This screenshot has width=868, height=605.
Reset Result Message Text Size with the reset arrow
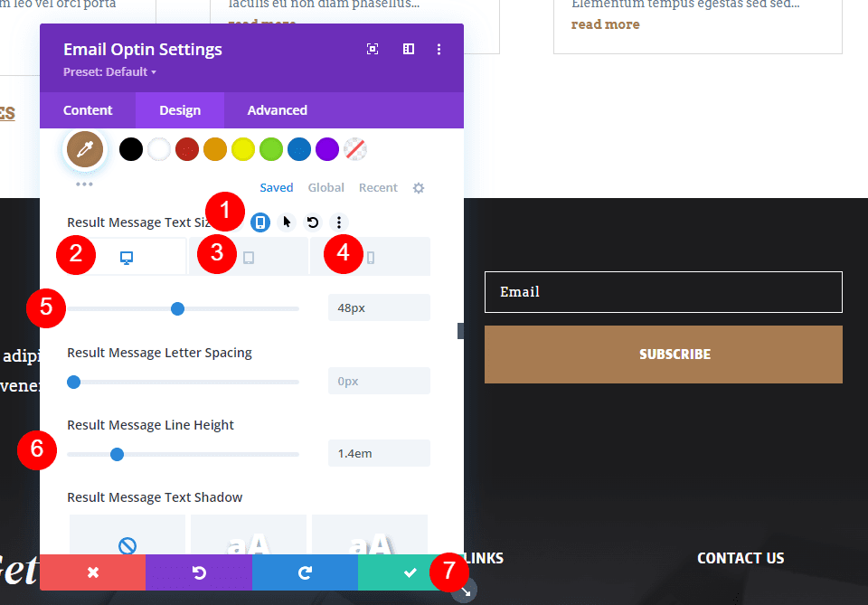312,222
